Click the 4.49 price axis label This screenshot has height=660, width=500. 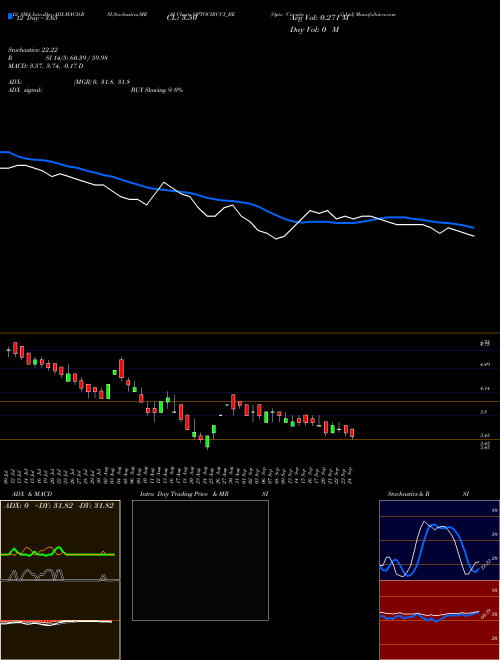[x=485, y=365]
